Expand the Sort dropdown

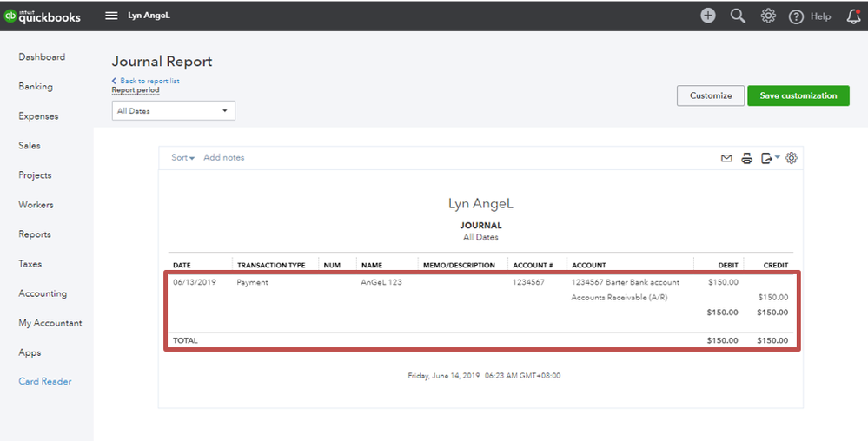182,158
